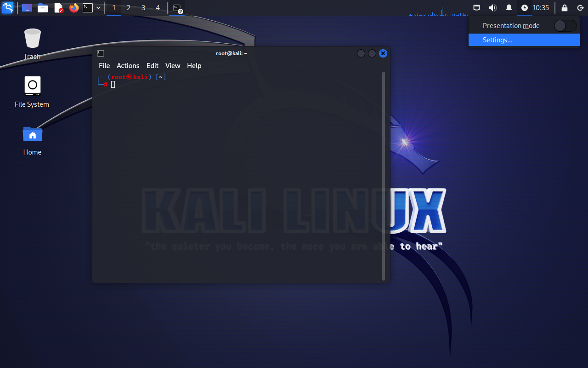Switch to workspace 2

[128, 8]
